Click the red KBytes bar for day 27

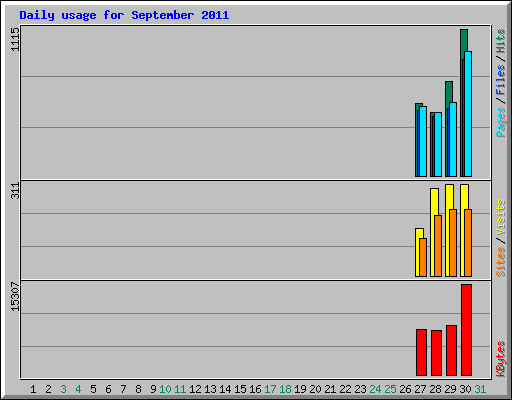pyautogui.click(x=421, y=352)
